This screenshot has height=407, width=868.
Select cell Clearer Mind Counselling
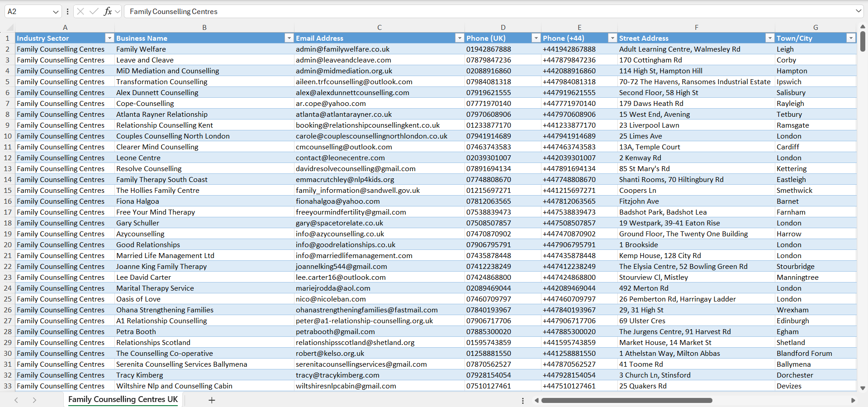click(x=204, y=147)
